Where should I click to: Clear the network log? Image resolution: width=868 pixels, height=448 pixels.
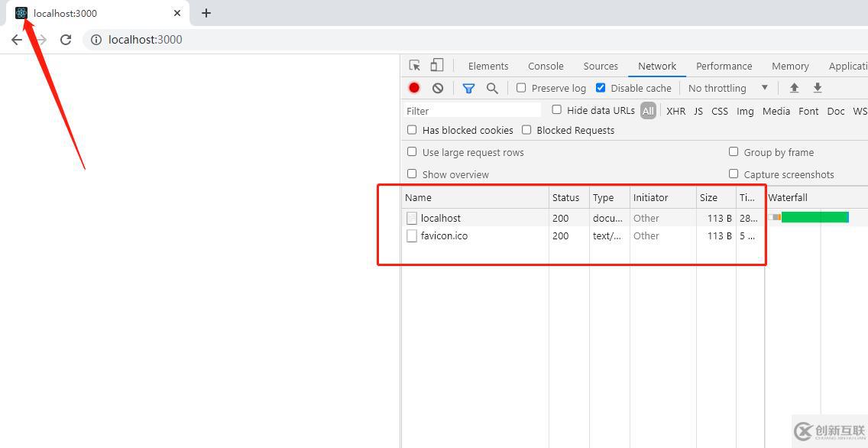point(438,88)
